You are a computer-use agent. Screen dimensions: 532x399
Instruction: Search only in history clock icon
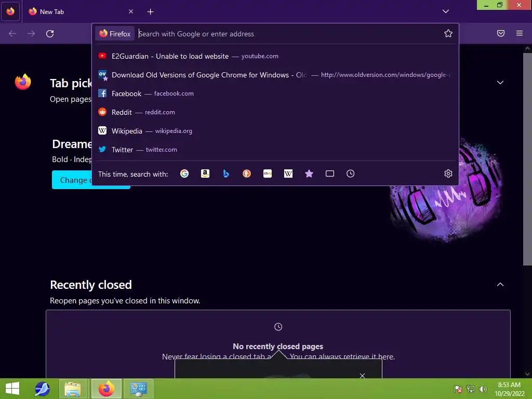(351, 174)
